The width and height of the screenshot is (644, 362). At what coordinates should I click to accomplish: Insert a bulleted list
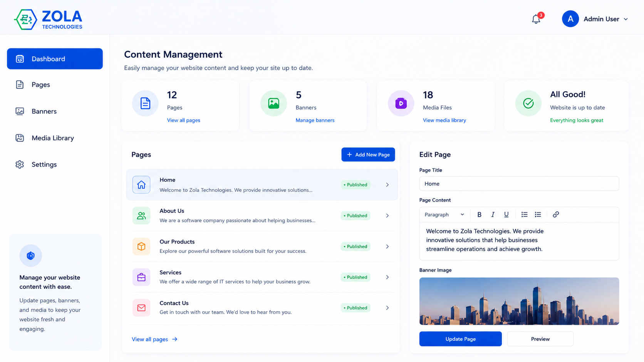(524, 215)
